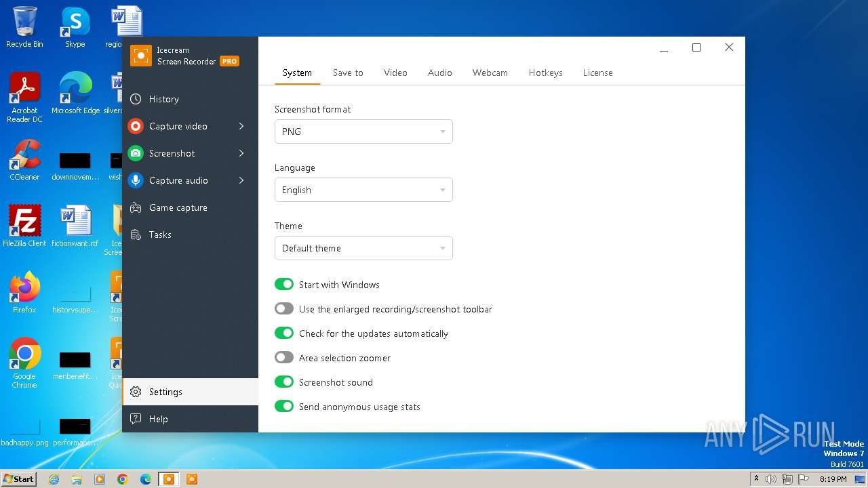Enable the enlarged recording/screenshot toolbar toggle
Image resolution: width=868 pixels, height=488 pixels.
click(284, 309)
